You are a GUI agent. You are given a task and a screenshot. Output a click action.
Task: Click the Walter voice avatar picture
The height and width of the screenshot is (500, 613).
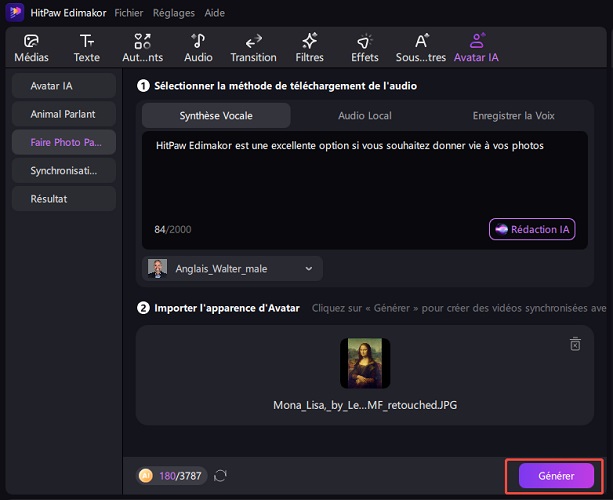tap(157, 269)
